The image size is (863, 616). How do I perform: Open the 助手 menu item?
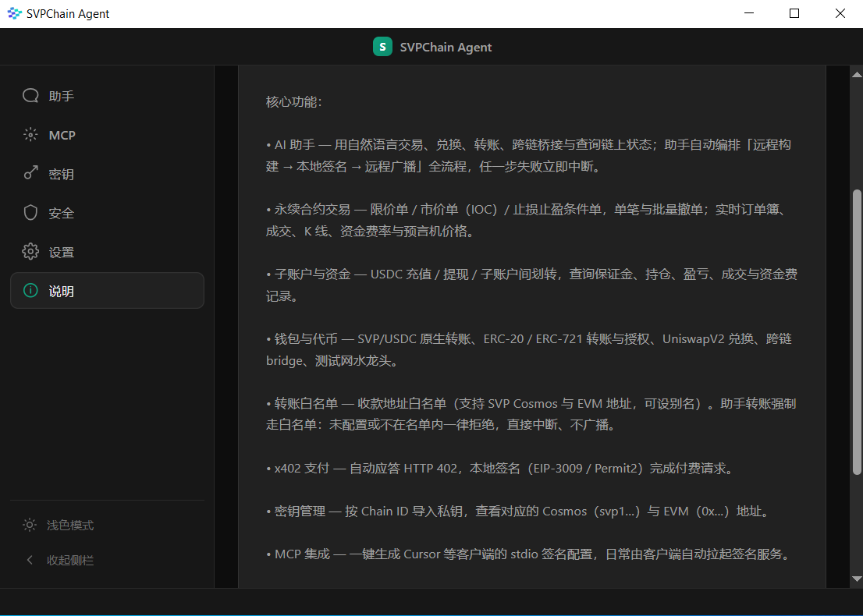point(108,96)
